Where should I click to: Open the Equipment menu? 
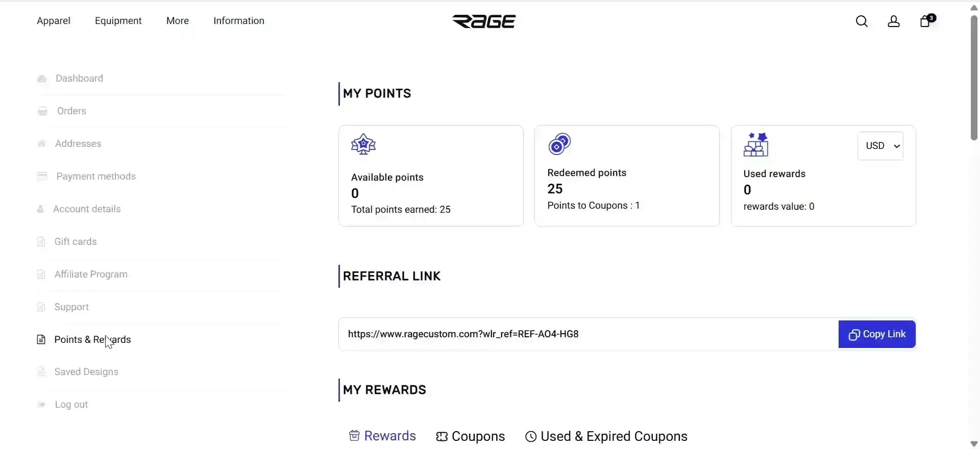click(x=118, y=21)
